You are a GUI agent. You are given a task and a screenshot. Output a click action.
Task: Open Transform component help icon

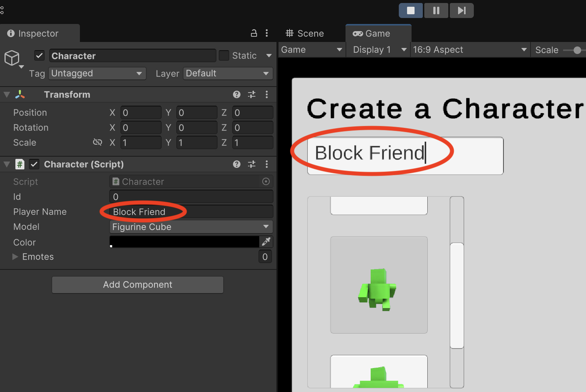click(236, 94)
